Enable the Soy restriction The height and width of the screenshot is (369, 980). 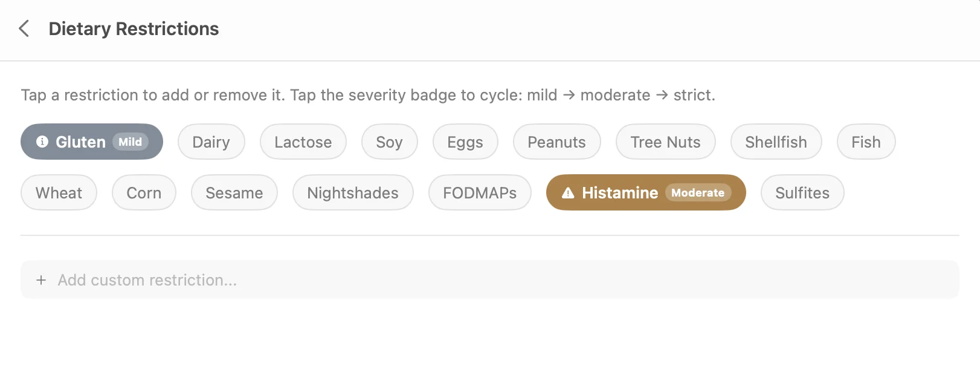389,142
